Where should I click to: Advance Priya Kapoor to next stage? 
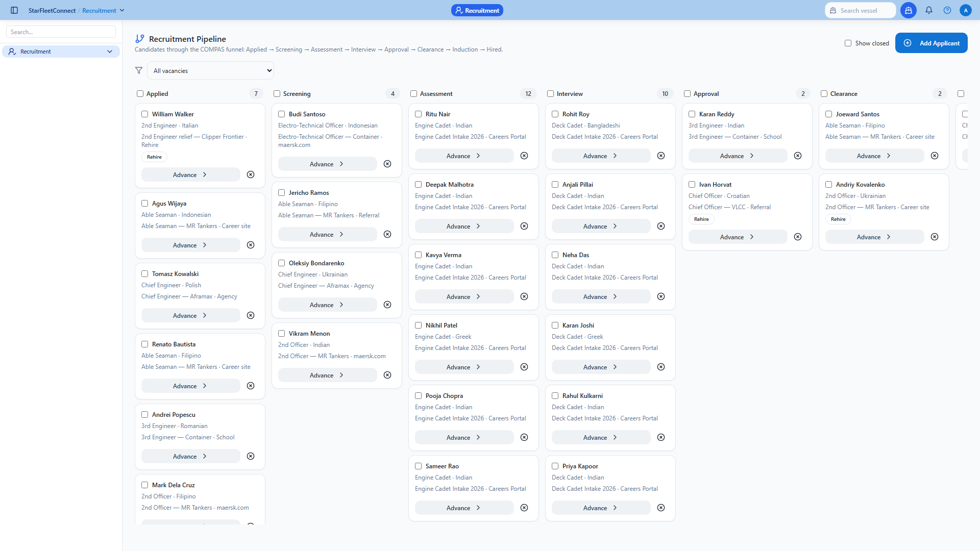601,508
